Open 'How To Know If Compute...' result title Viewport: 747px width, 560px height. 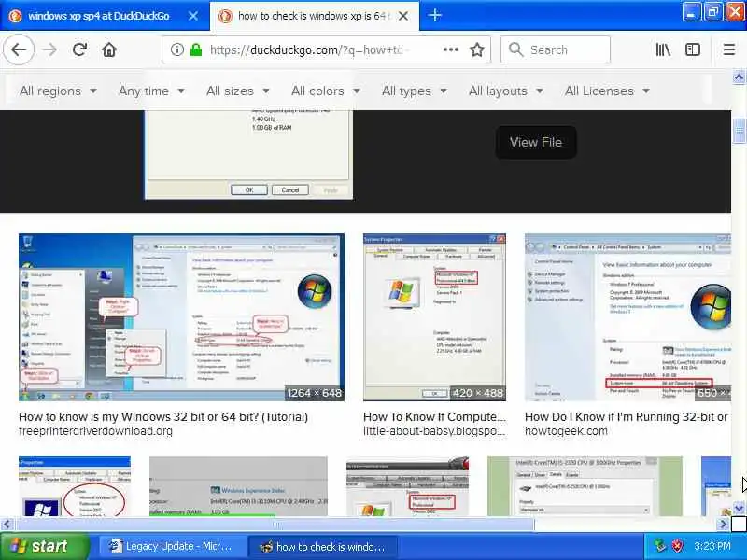point(434,416)
